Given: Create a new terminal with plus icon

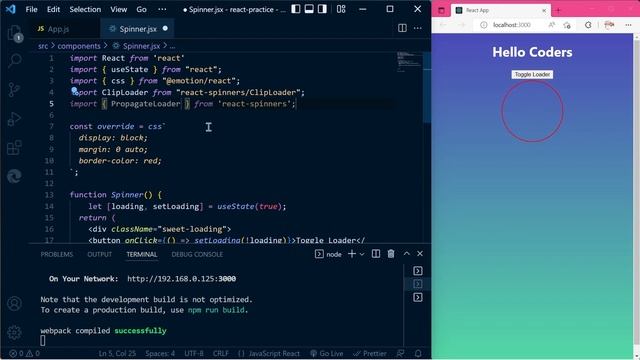Looking at the screenshot, I should pos(351,254).
